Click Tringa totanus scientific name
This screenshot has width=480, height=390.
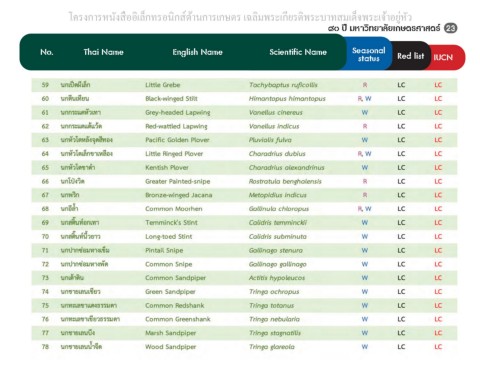point(271,305)
